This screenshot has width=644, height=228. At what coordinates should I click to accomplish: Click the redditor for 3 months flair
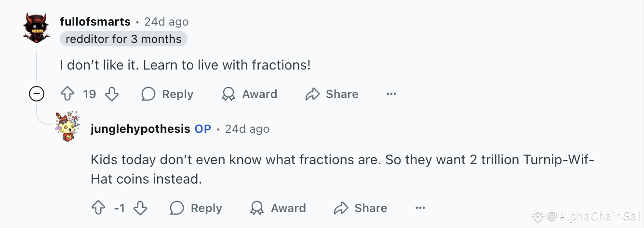click(123, 39)
